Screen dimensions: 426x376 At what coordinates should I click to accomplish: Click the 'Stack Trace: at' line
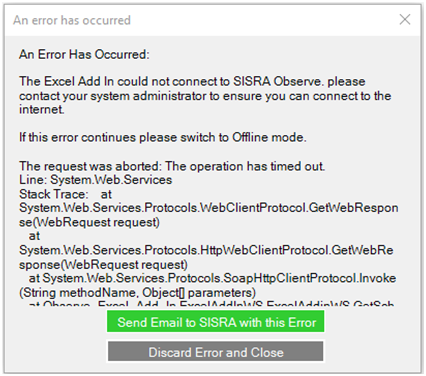tap(65, 194)
